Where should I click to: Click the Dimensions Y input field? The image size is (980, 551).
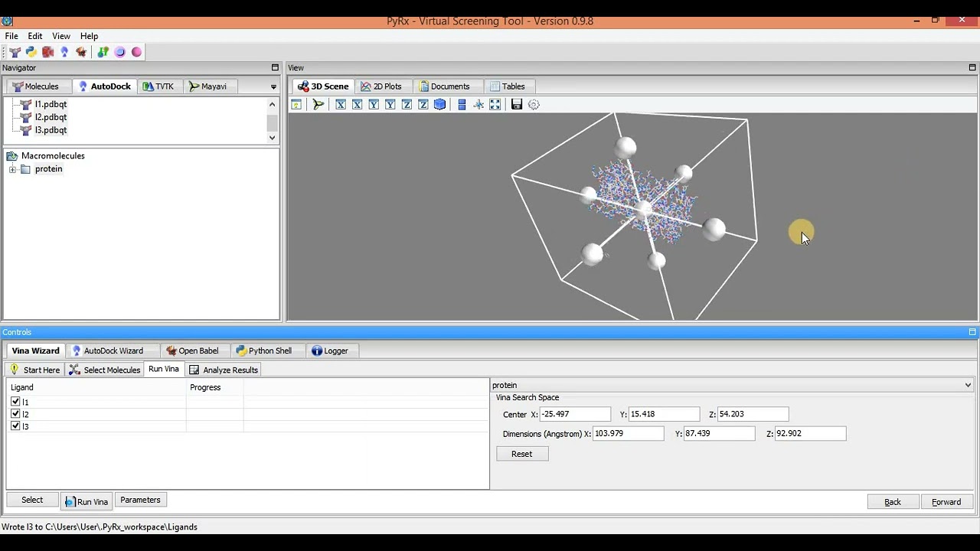point(720,433)
